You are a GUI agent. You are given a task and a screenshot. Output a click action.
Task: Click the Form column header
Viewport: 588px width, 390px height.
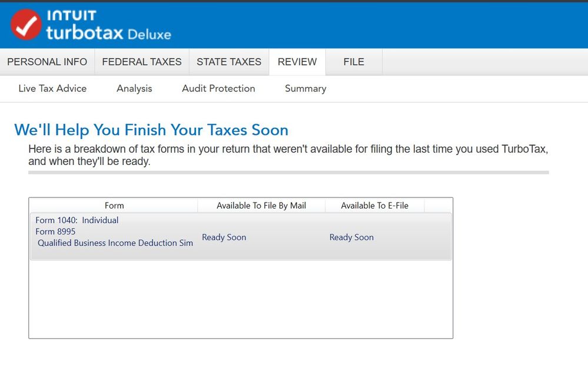(114, 206)
